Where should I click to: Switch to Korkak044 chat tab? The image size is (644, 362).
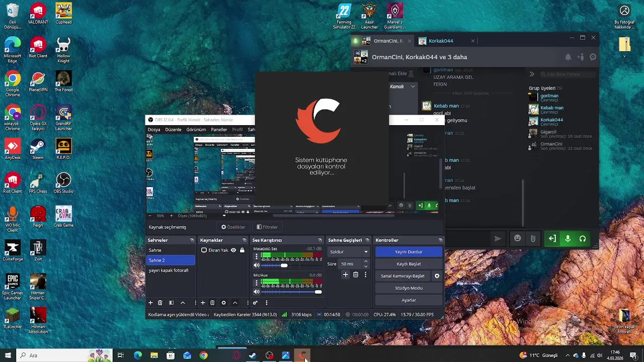[446, 41]
